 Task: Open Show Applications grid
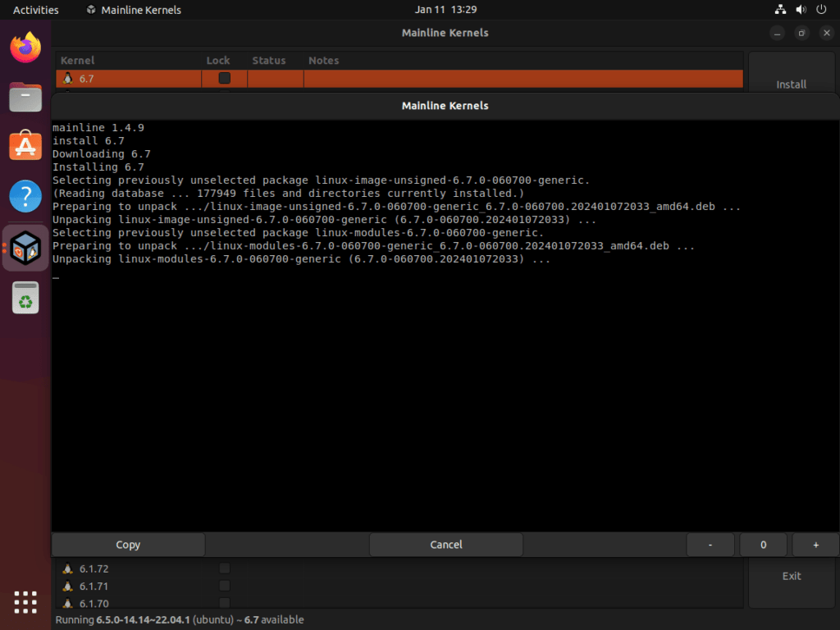point(25,602)
